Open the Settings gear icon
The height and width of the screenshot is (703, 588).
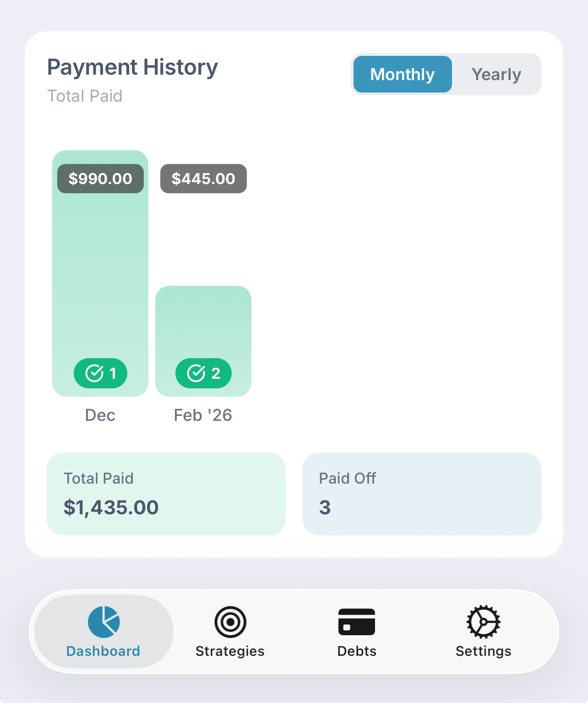[x=484, y=622]
